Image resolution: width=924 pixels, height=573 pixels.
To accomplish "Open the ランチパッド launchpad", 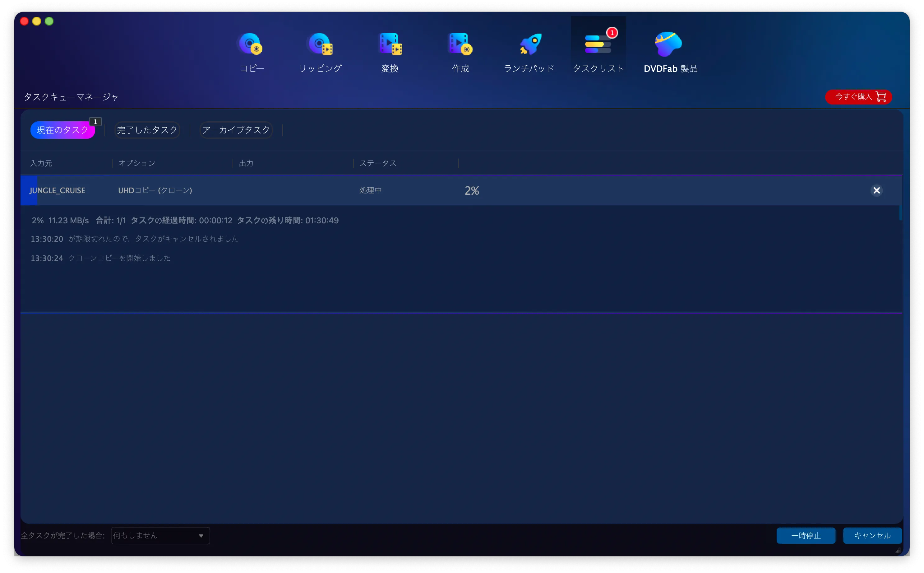I will (529, 52).
